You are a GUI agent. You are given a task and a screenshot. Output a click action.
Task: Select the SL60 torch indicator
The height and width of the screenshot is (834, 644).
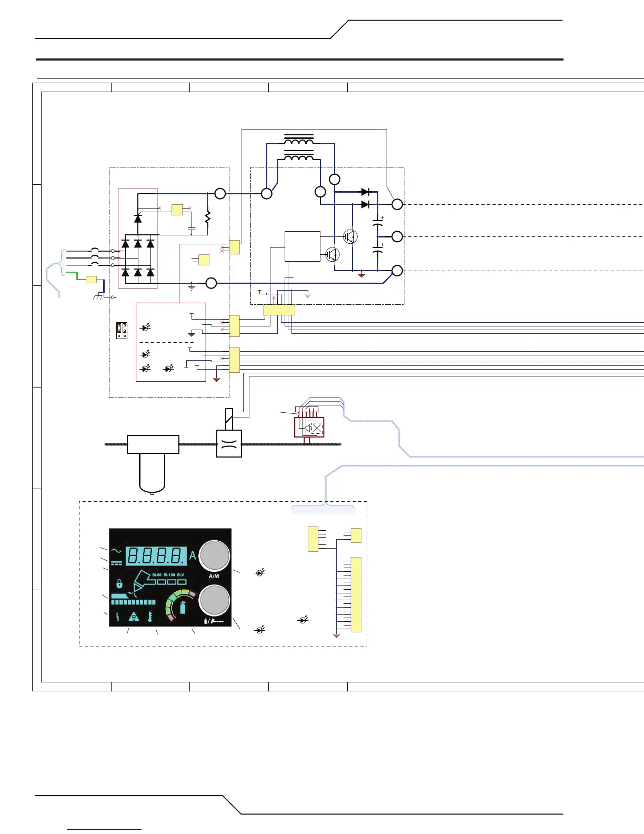pyautogui.click(x=157, y=575)
